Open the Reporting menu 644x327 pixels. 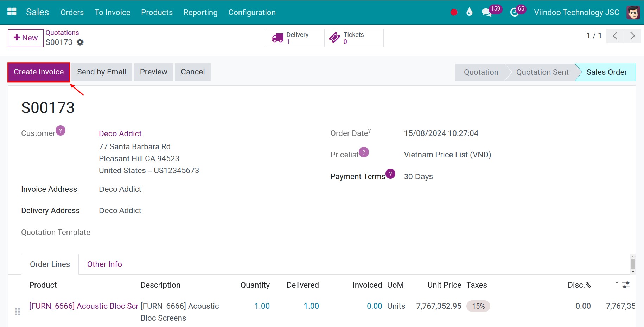[200, 12]
